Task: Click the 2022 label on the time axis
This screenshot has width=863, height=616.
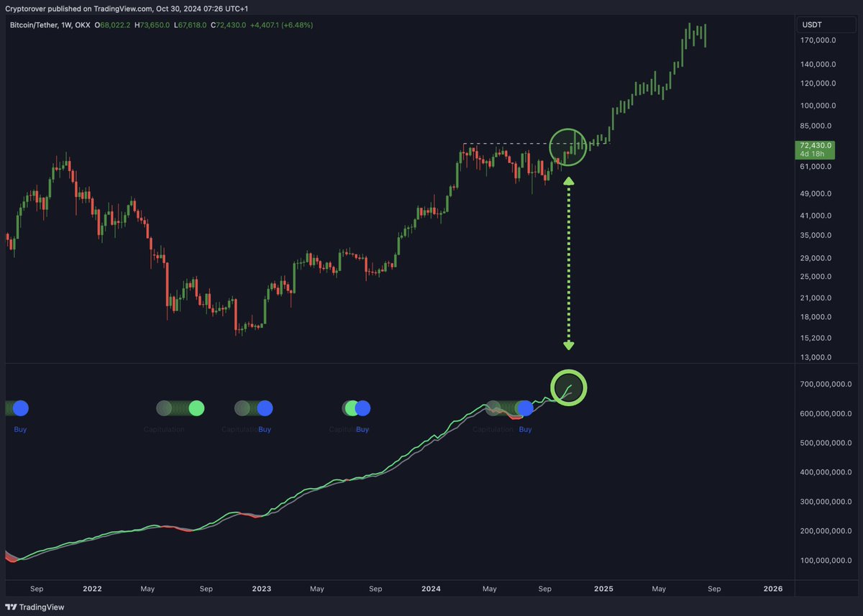Action: coord(92,589)
